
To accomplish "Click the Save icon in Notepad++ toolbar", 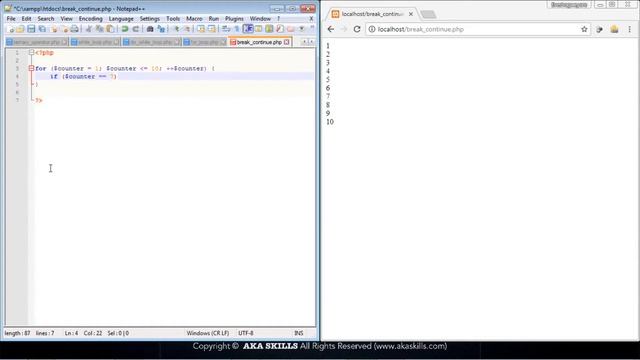I will 31,29.
